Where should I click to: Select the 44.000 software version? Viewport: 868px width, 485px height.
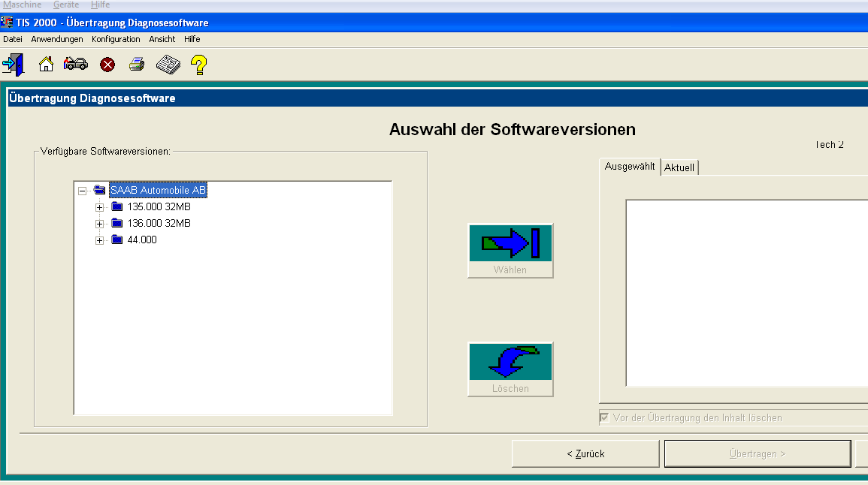click(x=142, y=240)
